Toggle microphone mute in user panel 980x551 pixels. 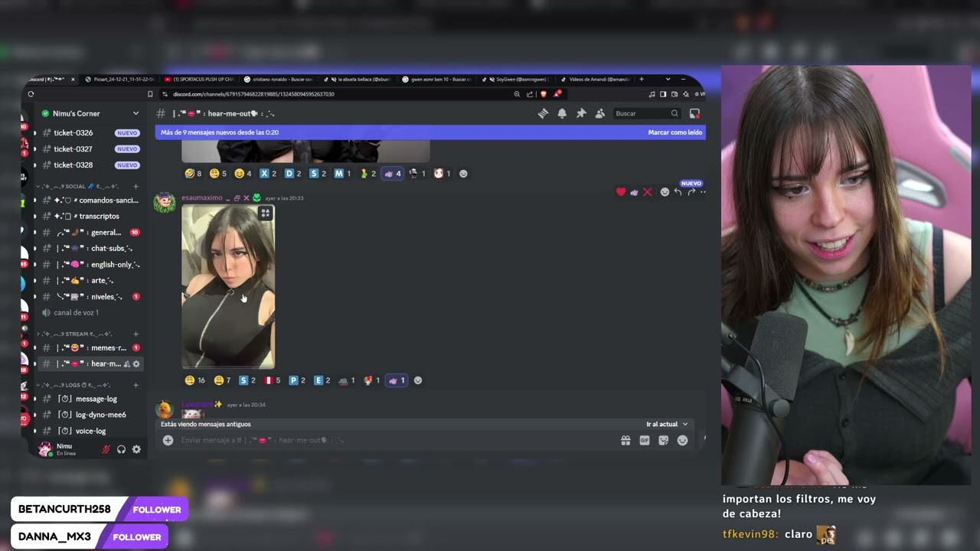point(106,449)
